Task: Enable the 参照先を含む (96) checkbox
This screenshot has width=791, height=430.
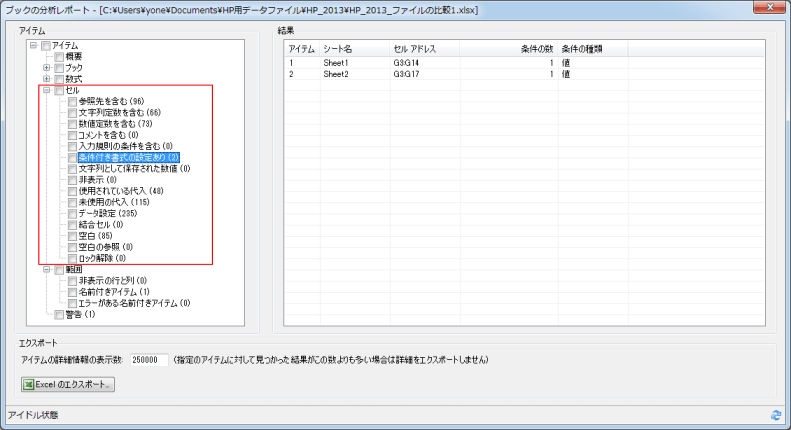Action: tap(72, 102)
